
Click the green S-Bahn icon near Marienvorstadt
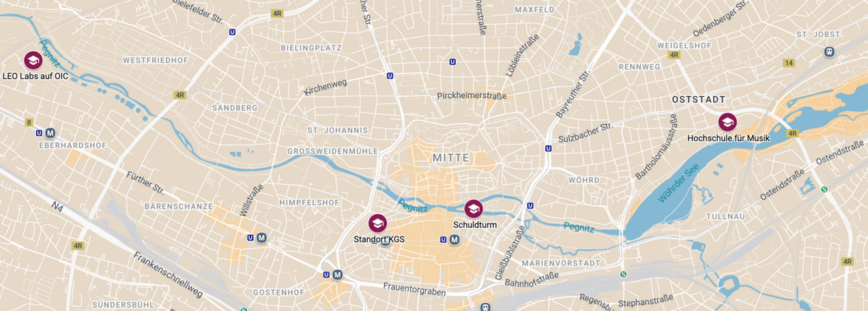coord(622,274)
